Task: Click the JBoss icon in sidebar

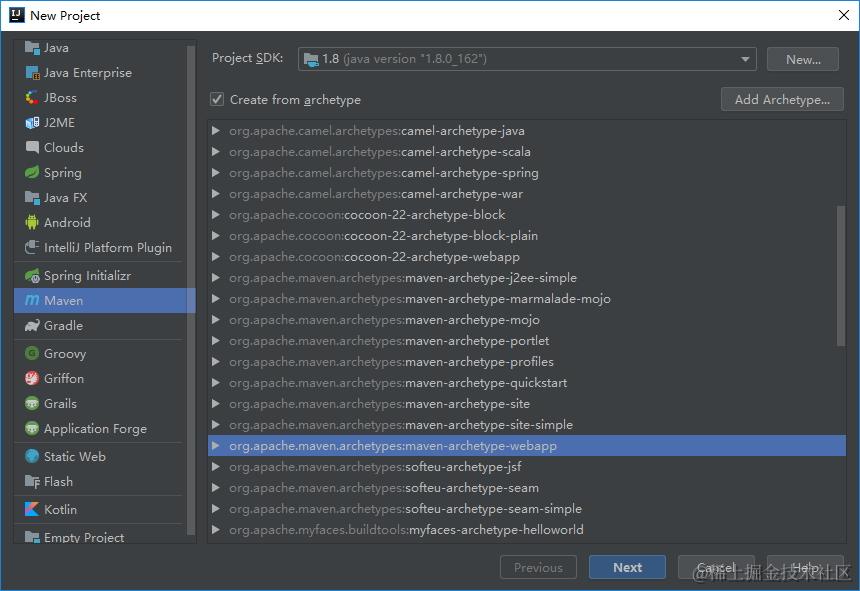Action: [x=32, y=98]
